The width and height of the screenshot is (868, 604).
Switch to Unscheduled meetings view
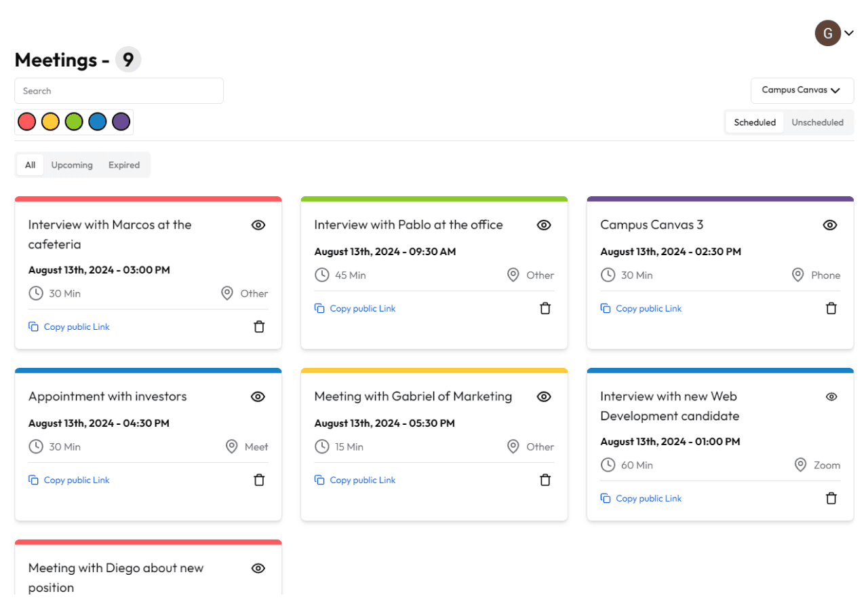(817, 122)
